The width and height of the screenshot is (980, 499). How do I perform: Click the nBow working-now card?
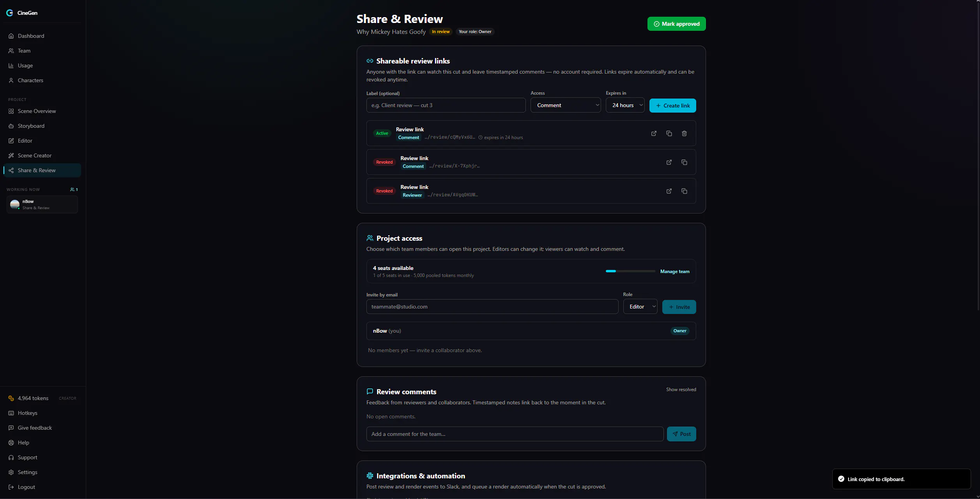pos(42,205)
